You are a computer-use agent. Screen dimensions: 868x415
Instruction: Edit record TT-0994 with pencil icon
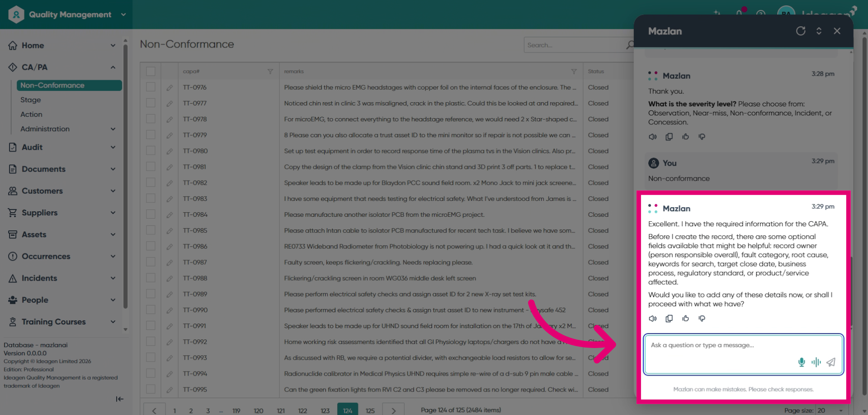170,374
